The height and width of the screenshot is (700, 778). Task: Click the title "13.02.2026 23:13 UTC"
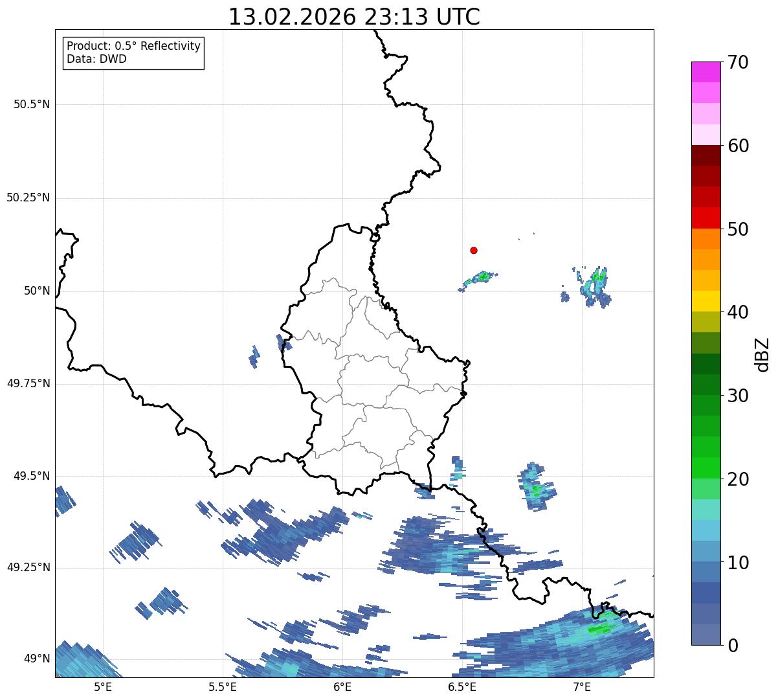(x=354, y=17)
